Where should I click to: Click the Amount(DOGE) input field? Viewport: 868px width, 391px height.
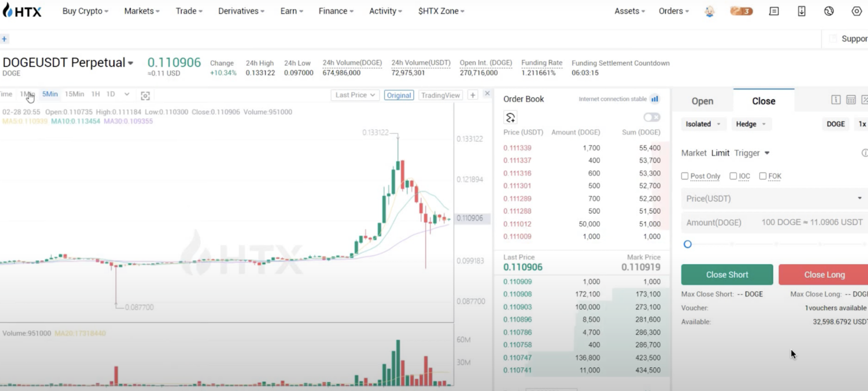point(775,222)
